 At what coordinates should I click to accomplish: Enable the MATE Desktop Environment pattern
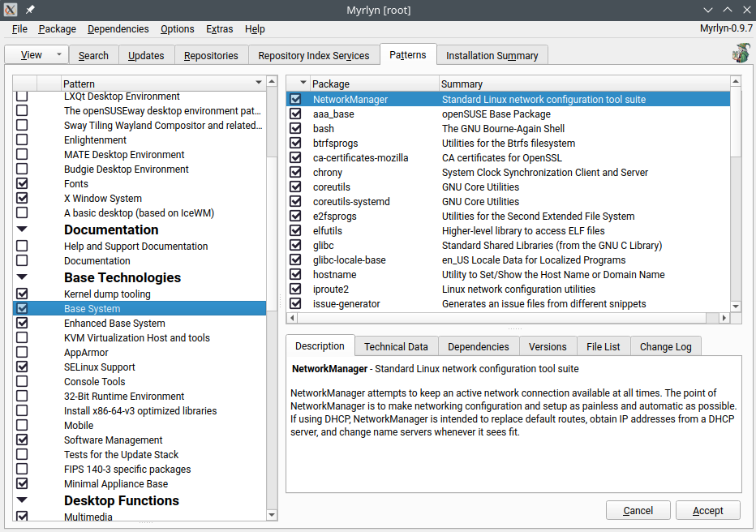tap(22, 155)
